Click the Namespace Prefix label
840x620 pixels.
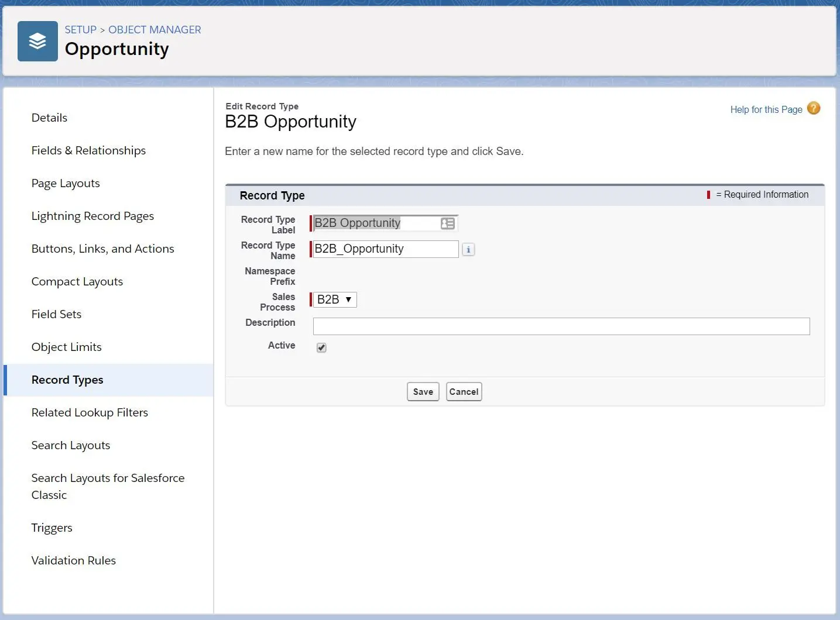pyautogui.click(x=270, y=276)
